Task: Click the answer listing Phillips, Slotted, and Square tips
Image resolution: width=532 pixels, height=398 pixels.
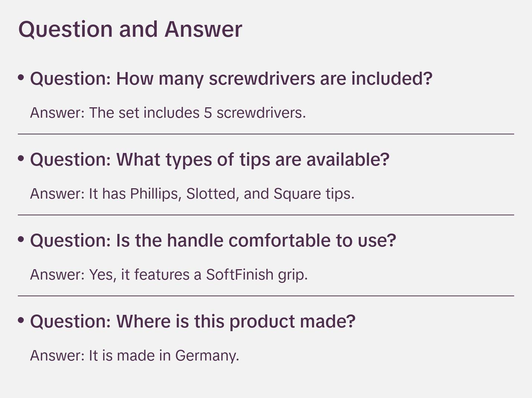Action: pos(192,194)
